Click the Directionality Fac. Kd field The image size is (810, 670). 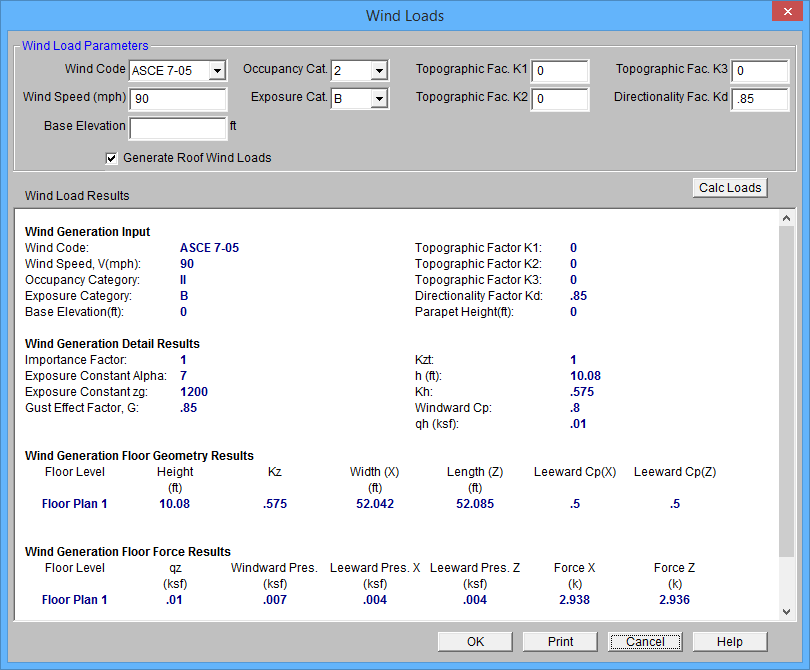coord(759,99)
